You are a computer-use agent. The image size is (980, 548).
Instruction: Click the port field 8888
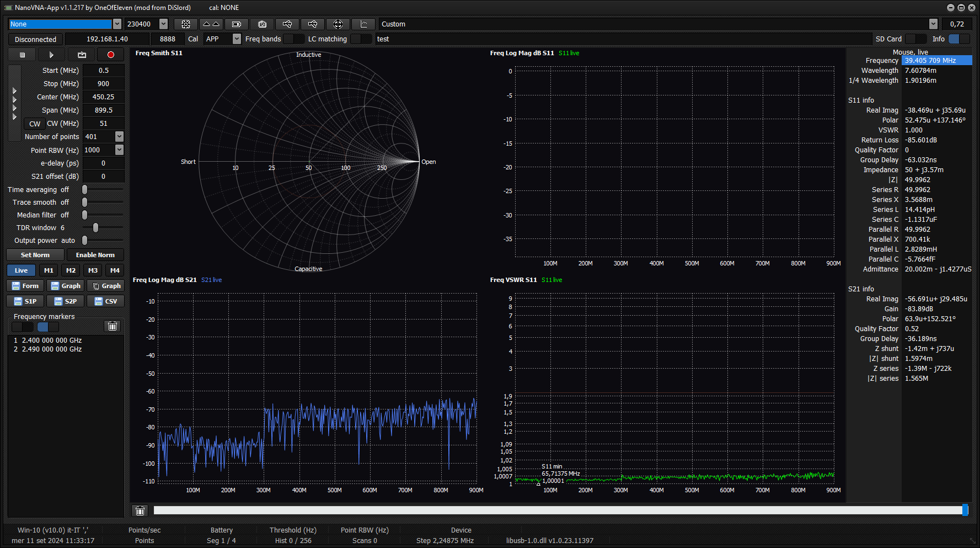168,39
